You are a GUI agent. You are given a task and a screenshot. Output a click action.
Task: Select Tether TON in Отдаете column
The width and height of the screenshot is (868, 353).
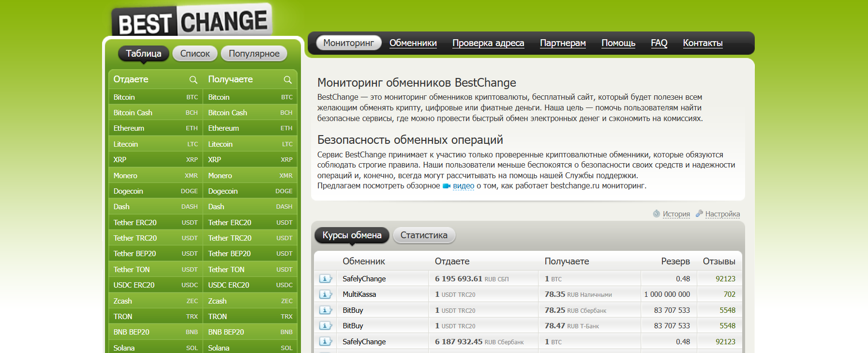155,270
